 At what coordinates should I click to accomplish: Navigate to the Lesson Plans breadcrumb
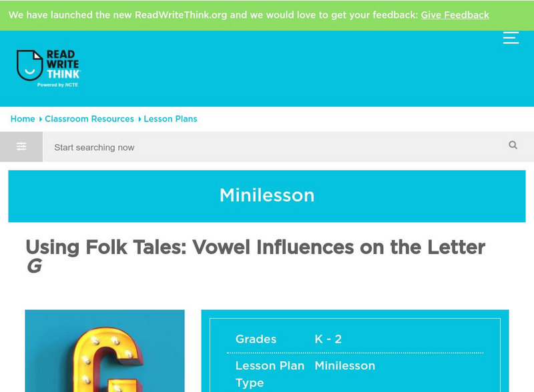click(x=170, y=119)
